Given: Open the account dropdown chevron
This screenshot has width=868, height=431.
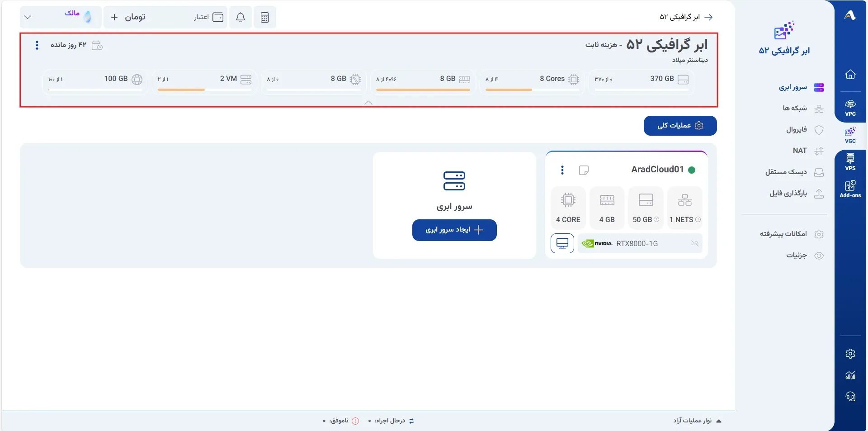Looking at the screenshot, I should pyautogui.click(x=28, y=17).
